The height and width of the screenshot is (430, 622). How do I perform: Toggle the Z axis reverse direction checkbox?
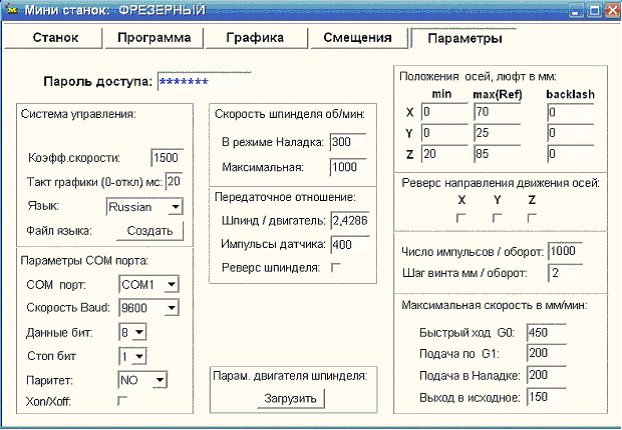coord(532,218)
